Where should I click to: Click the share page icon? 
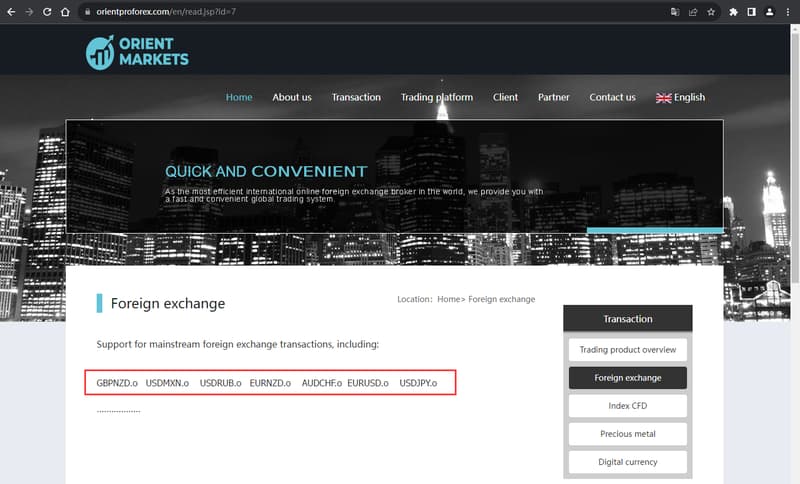point(693,12)
